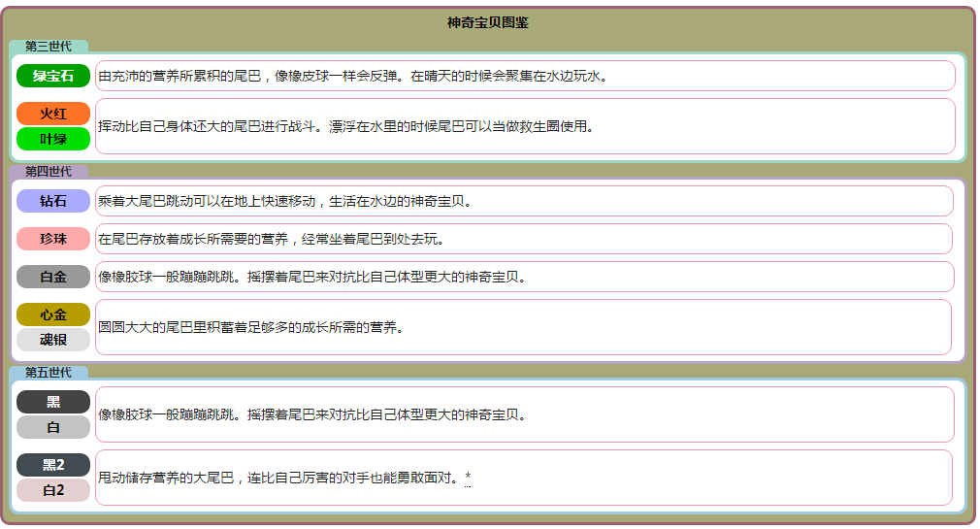Click the entry text starting 乘着大尾巴跳动
Image resolution: width=980 pixels, height=529 pixels.
[285, 201]
